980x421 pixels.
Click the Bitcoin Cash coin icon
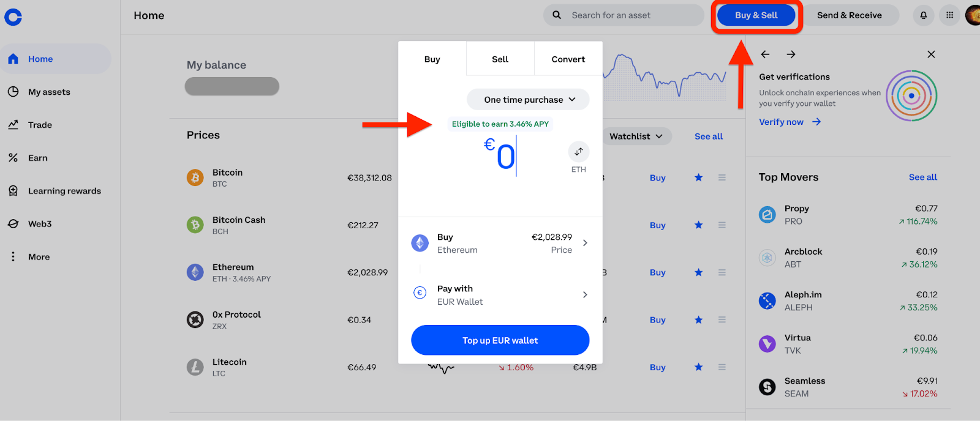tap(195, 225)
